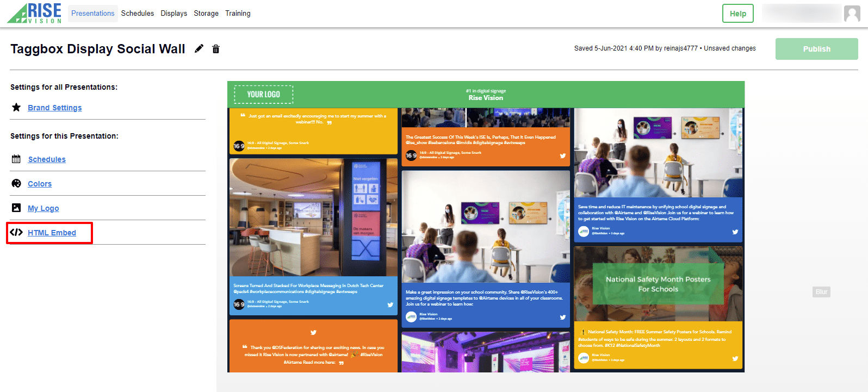Open the Displays menu item
The height and width of the screenshot is (392, 868).
tap(173, 13)
